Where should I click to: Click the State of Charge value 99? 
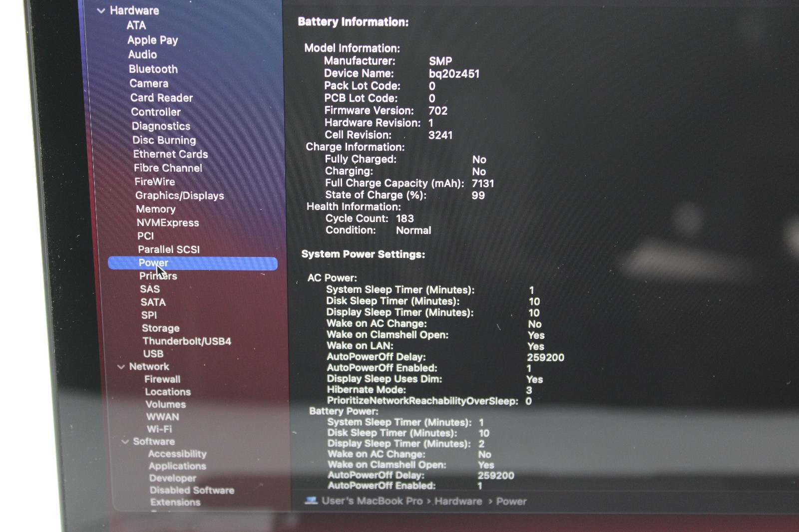(x=478, y=196)
